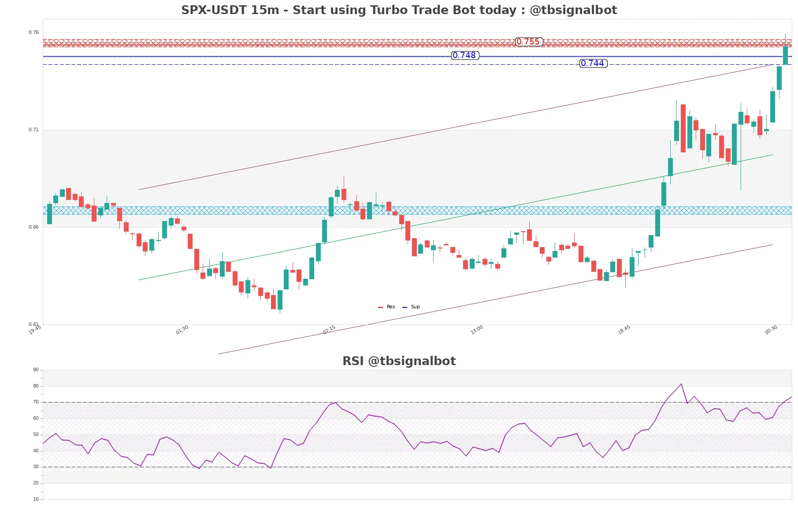The width and height of the screenshot is (798, 532).
Task: Click the SPX-USDT 15m chart title
Action: 399,10
